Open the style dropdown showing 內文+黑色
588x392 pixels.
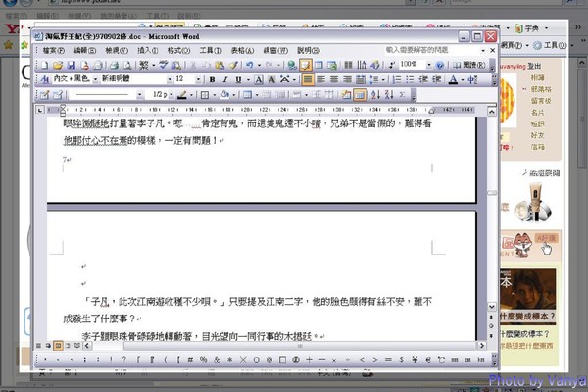[96, 79]
